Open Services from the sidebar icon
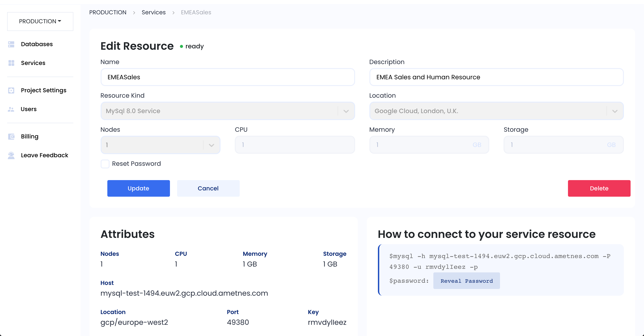Image resolution: width=644 pixels, height=336 pixels. click(x=11, y=63)
